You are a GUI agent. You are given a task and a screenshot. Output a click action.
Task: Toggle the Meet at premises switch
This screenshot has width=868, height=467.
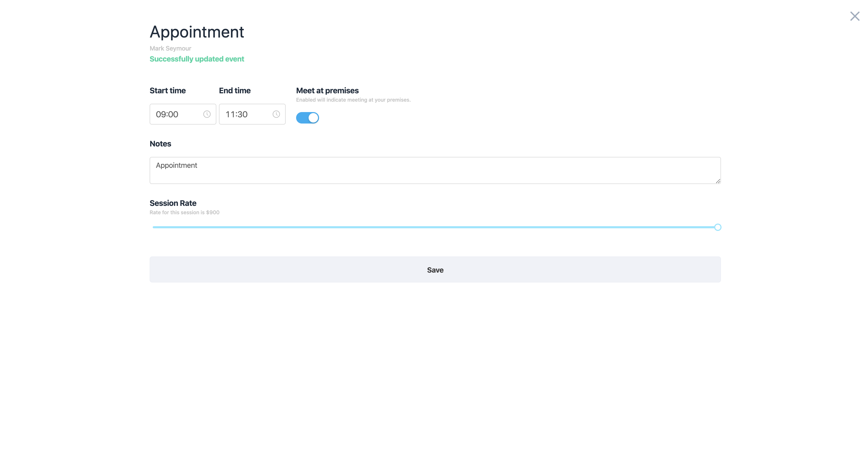(x=307, y=118)
